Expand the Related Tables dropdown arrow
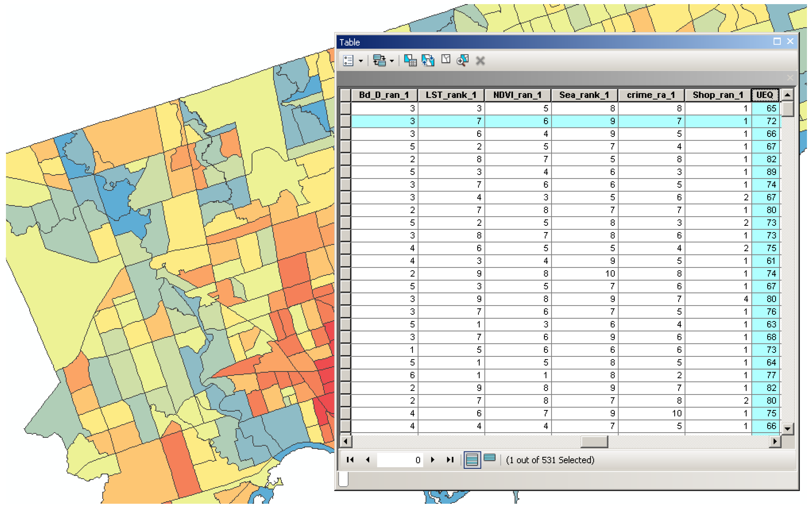Screen dimensions: 812x509 click(392, 61)
